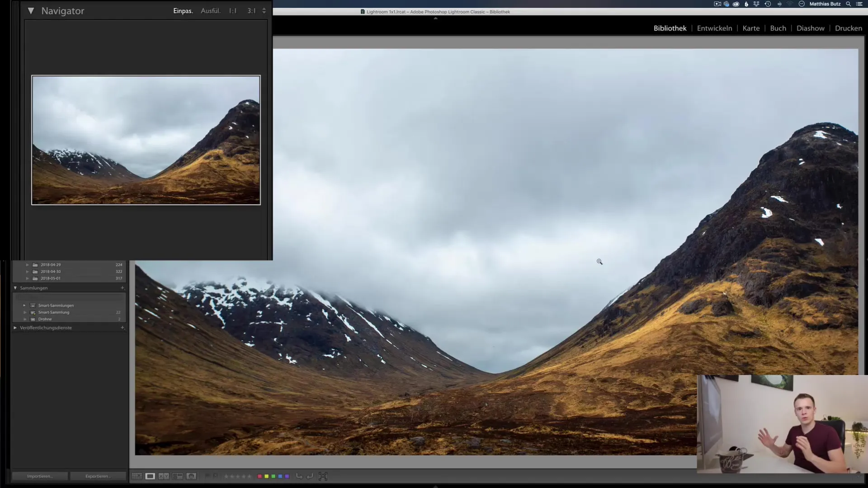Apply yellow color label
Image resolution: width=868 pixels, height=488 pixels.
click(x=266, y=476)
